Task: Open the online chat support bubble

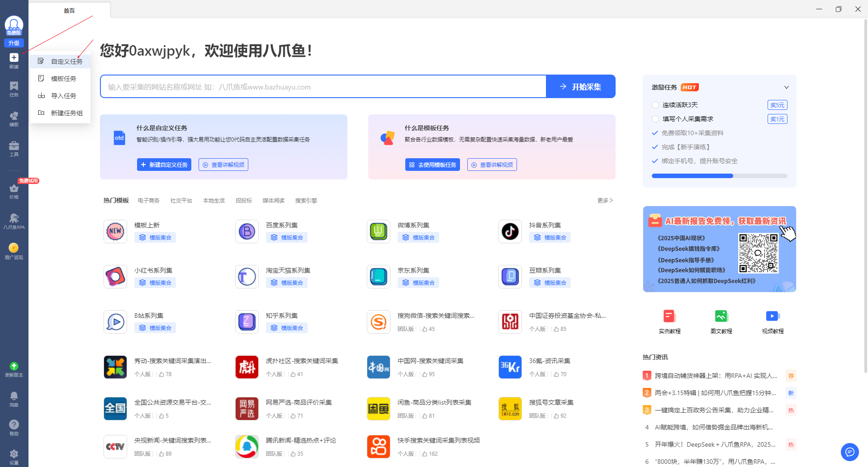Action: coord(850,452)
